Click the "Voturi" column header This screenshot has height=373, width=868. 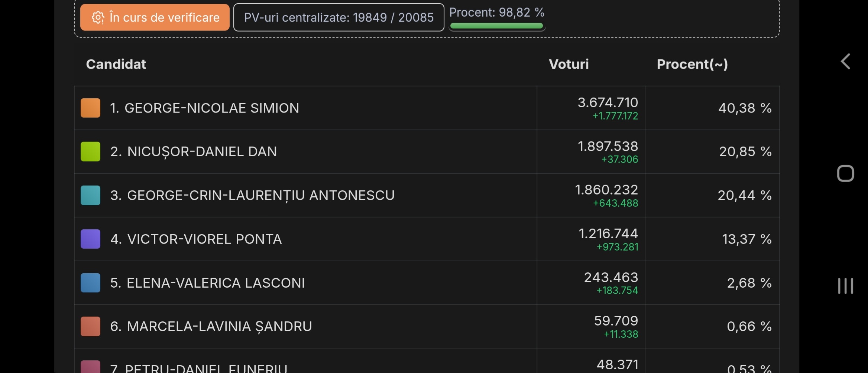coord(569,64)
